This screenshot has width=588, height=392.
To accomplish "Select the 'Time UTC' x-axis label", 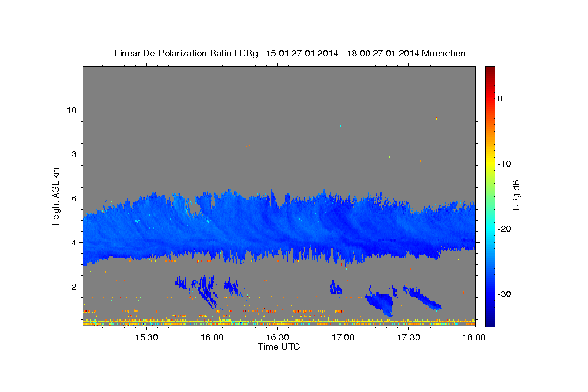I will 279,347.
